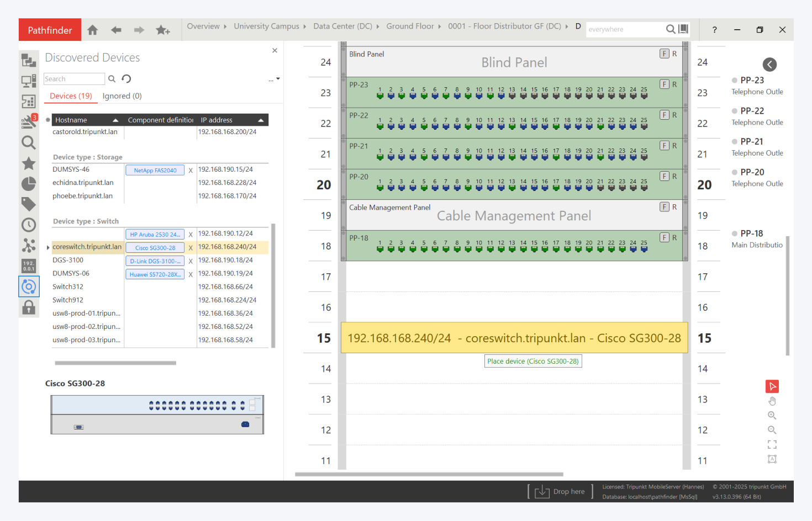812x521 pixels.
Task: Click the Home icon in the top bar
Action: click(93, 30)
